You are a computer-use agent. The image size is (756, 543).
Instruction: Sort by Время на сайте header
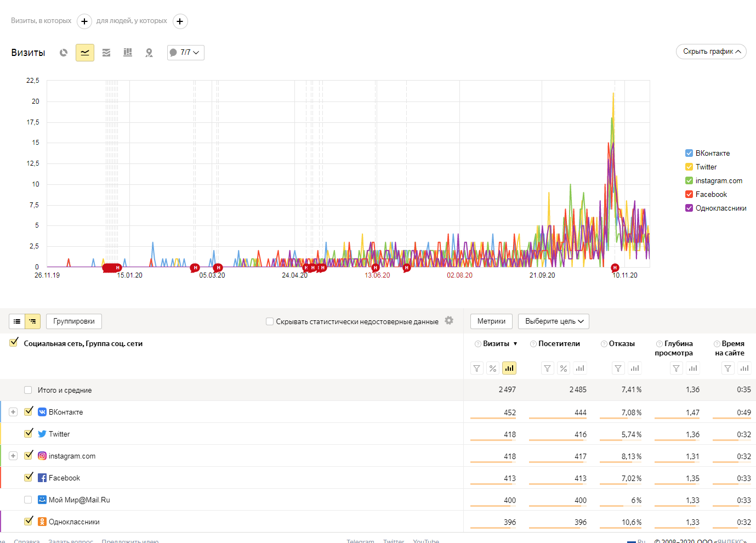[730, 348]
